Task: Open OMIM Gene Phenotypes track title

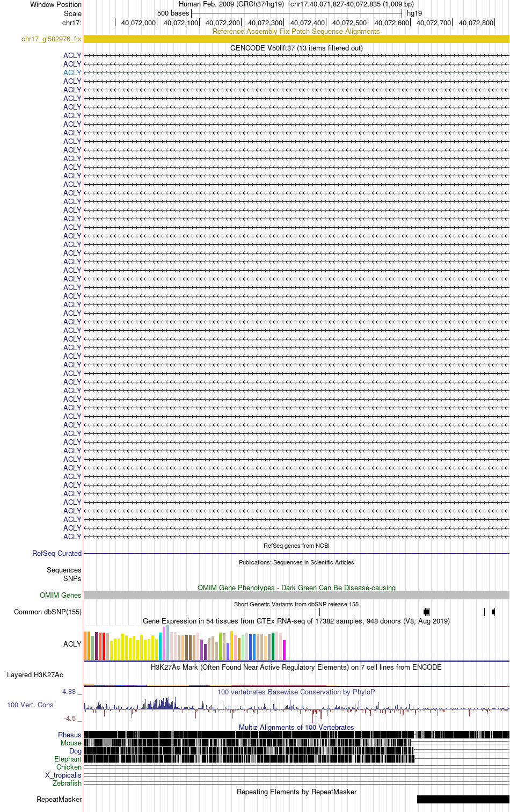Action: pyautogui.click(x=296, y=588)
